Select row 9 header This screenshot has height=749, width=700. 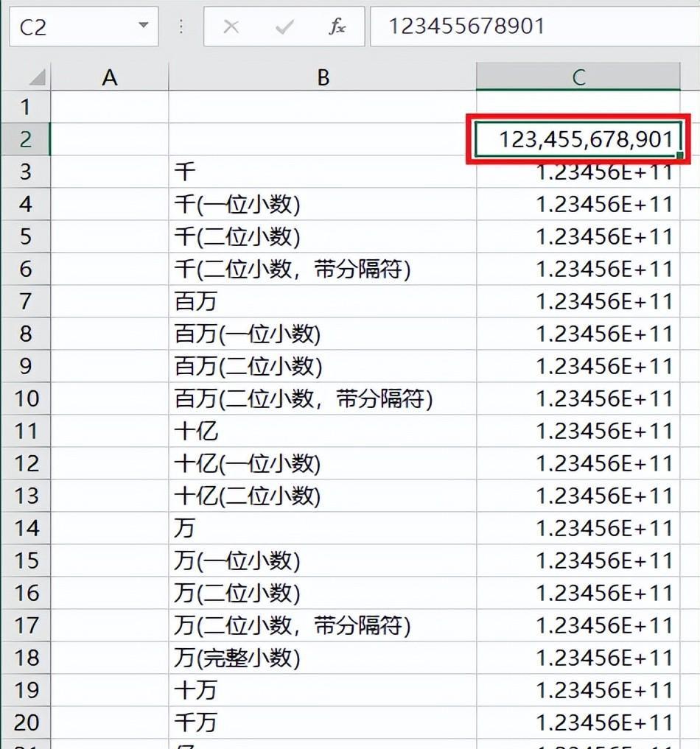pos(25,366)
